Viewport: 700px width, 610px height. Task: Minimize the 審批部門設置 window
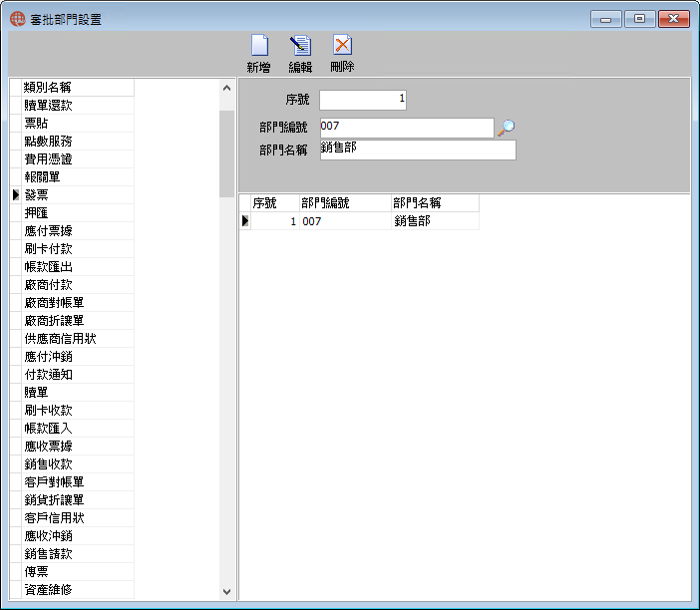[x=606, y=19]
